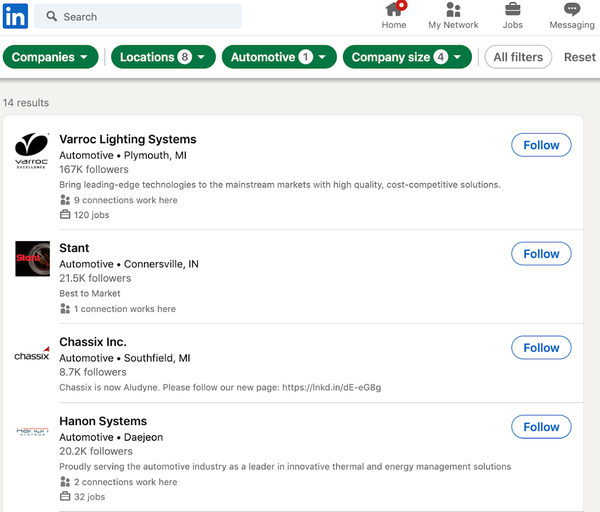Click connections icon beside '1 connection works here'
The image size is (600, 512).
65,309
